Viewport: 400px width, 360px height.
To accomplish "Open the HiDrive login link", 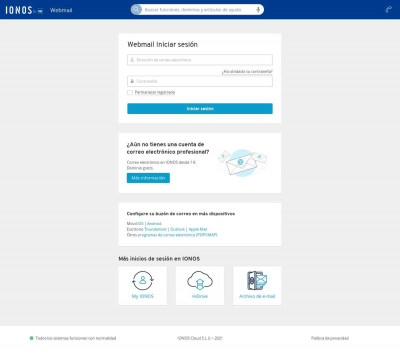I will (200, 296).
